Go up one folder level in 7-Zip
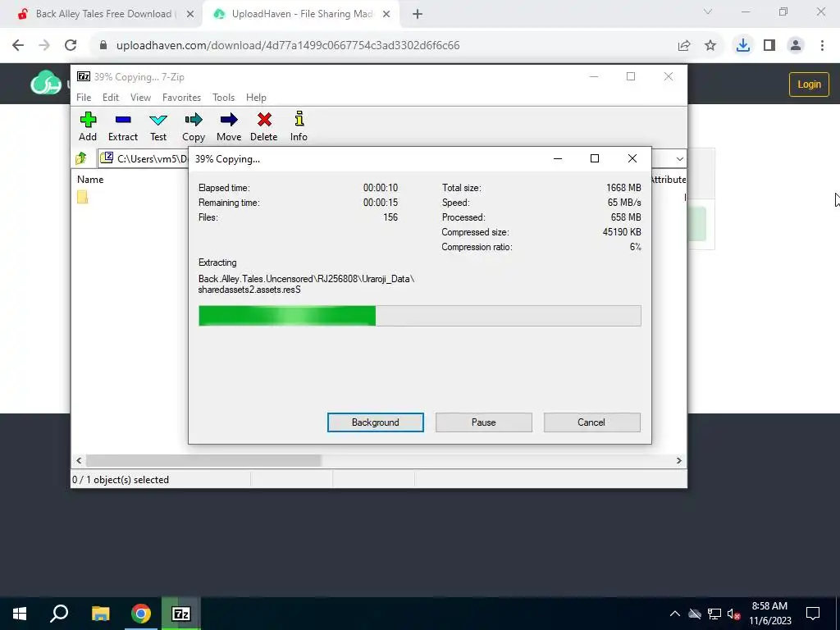840x630 pixels. pyautogui.click(x=81, y=158)
